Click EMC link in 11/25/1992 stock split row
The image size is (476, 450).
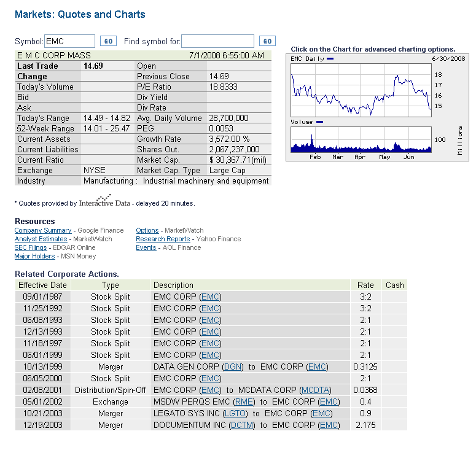(x=211, y=308)
